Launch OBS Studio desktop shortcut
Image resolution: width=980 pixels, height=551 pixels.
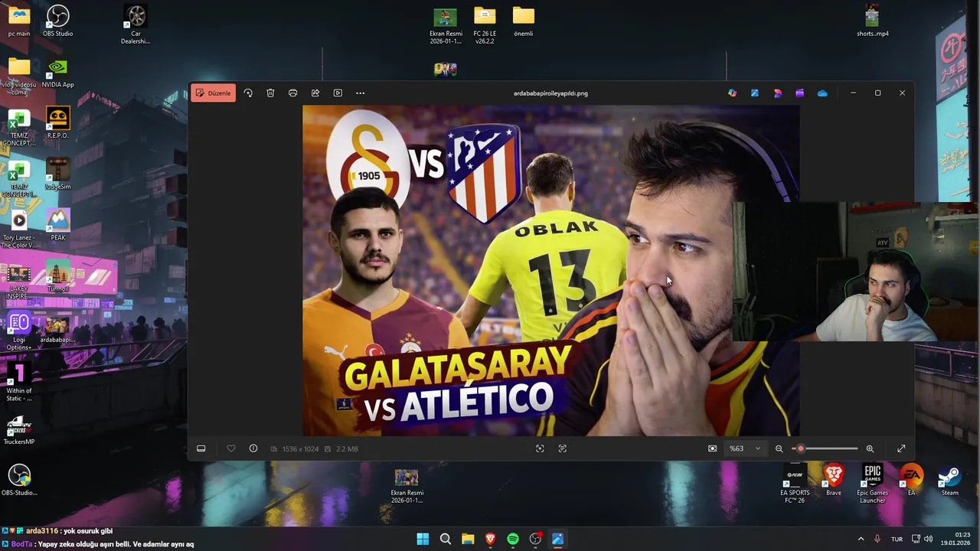pos(57,21)
